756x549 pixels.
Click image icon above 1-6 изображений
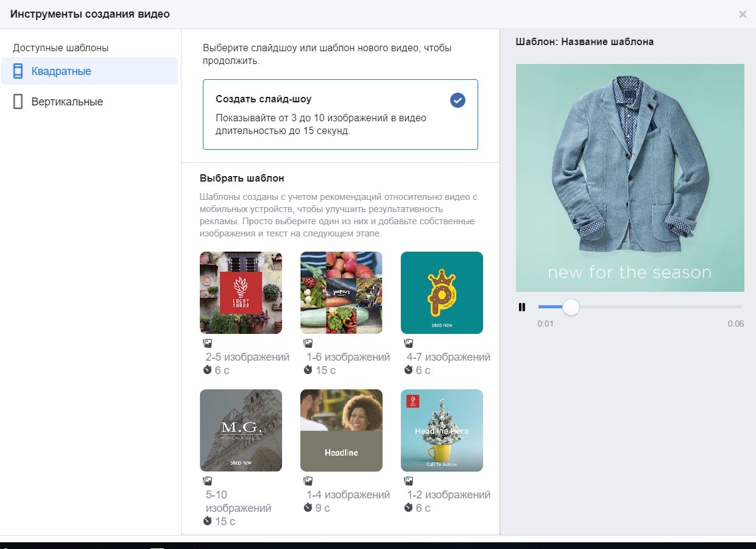tap(308, 344)
